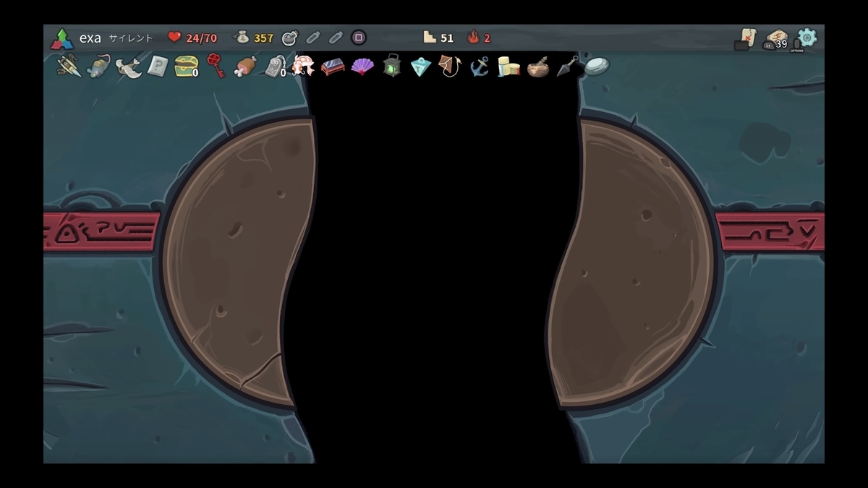Open the options gear icon
The image size is (868, 488).
click(x=807, y=38)
